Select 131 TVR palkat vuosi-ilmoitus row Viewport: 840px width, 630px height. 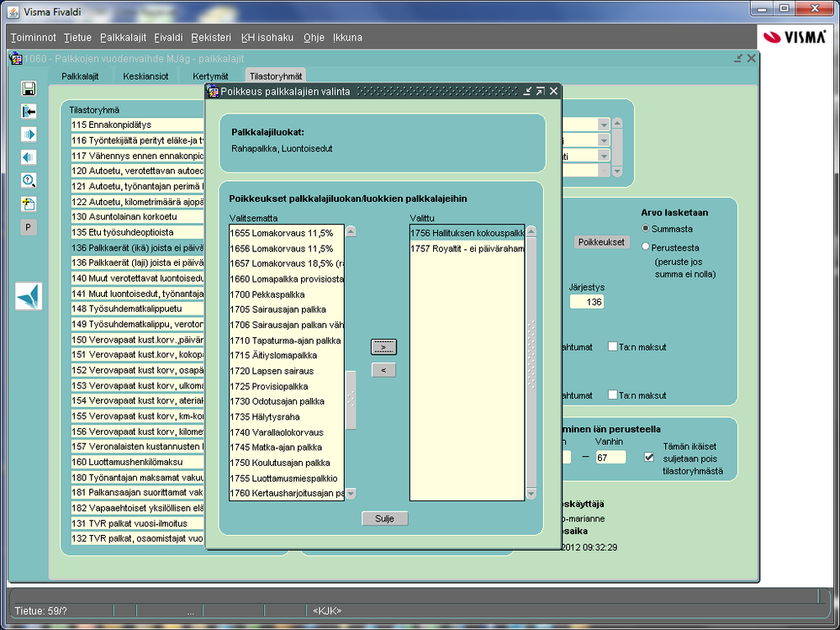point(138,523)
